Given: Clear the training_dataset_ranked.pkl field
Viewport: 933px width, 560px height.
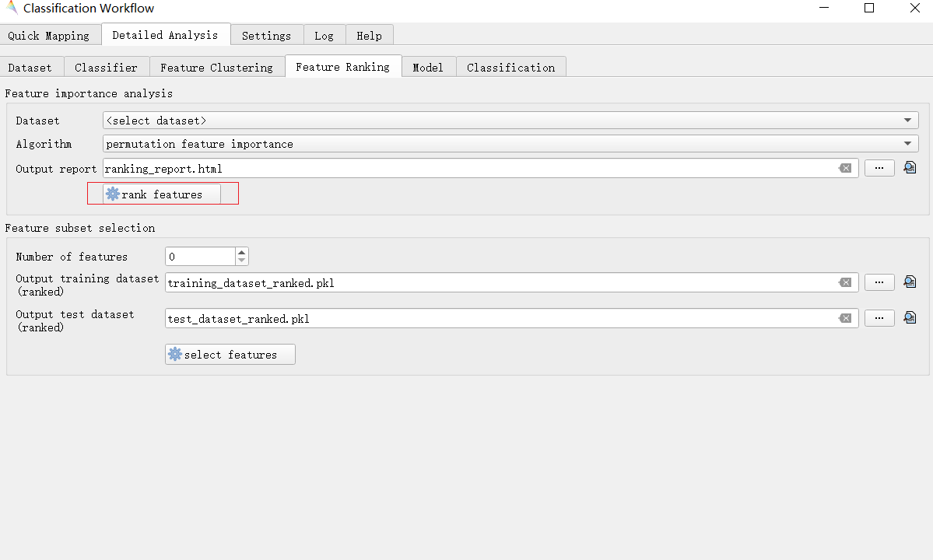Looking at the screenshot, I should coord(845,282).
